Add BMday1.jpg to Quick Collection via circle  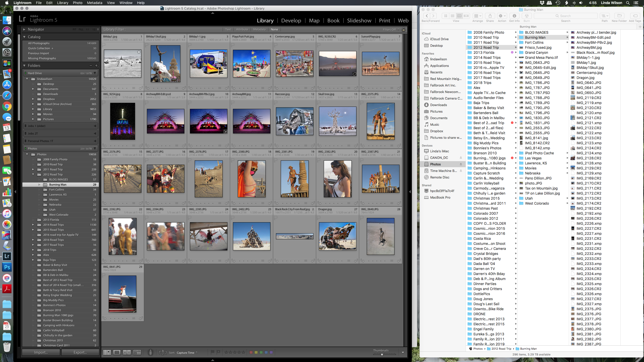(139, 52)
